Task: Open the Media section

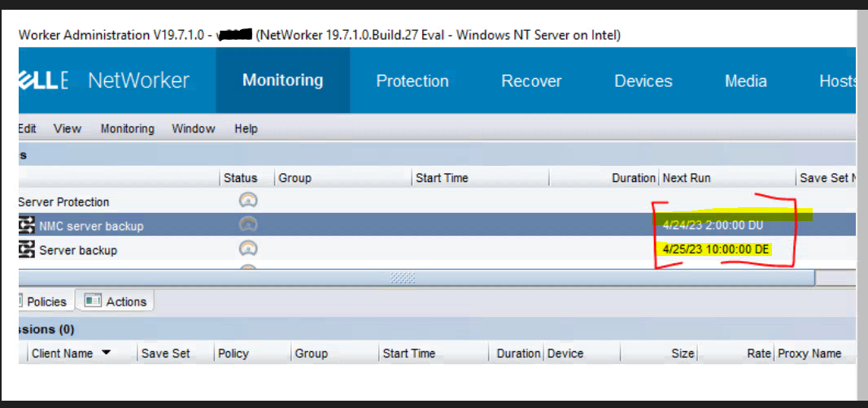Action: coord(745,81)
